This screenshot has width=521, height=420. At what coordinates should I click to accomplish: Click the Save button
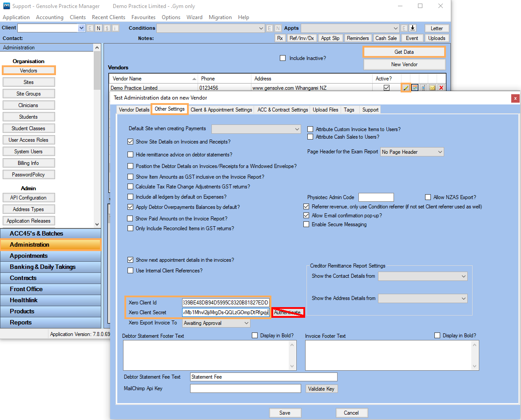click(x=285, y=412)
